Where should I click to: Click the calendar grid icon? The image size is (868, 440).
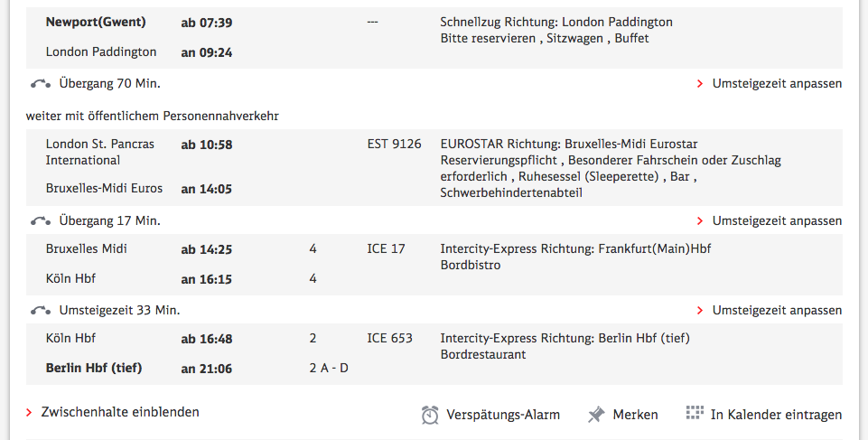(695, 414)
